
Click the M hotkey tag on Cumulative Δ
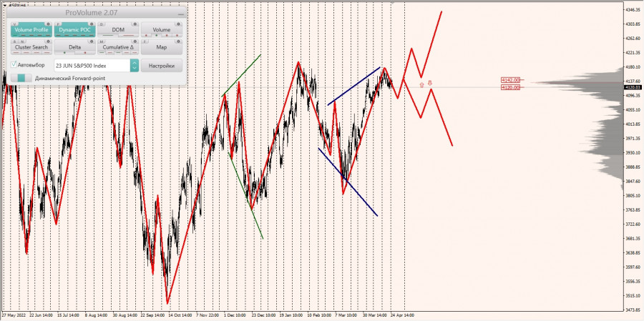click(x=102, y=42)
